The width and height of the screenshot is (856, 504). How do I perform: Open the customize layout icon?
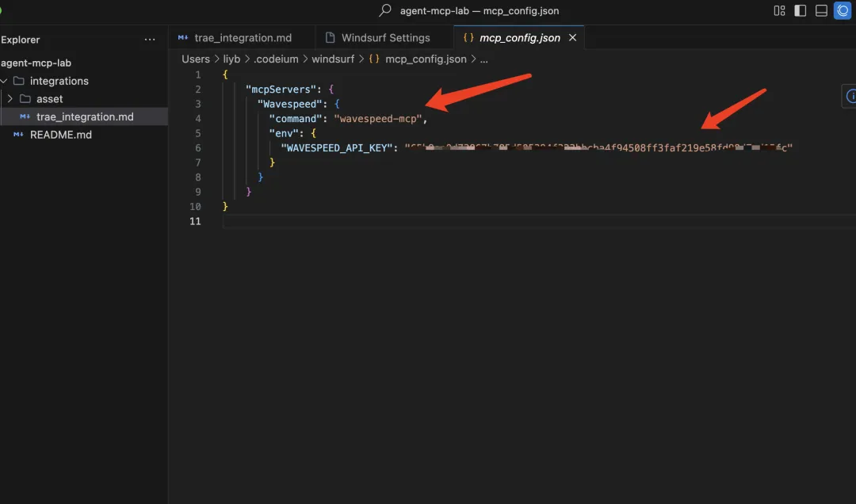[779, 11]
